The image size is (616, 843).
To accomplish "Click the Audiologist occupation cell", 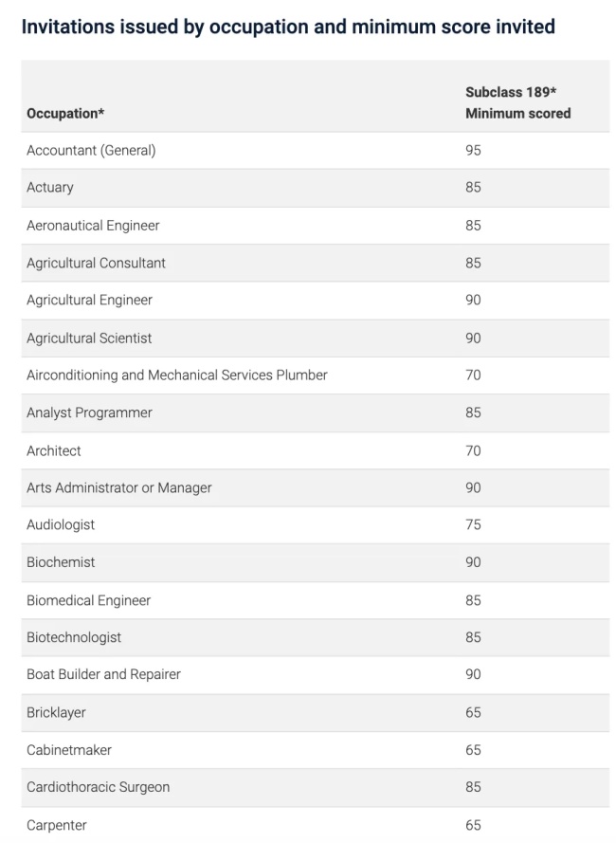I will click(61, 524).
